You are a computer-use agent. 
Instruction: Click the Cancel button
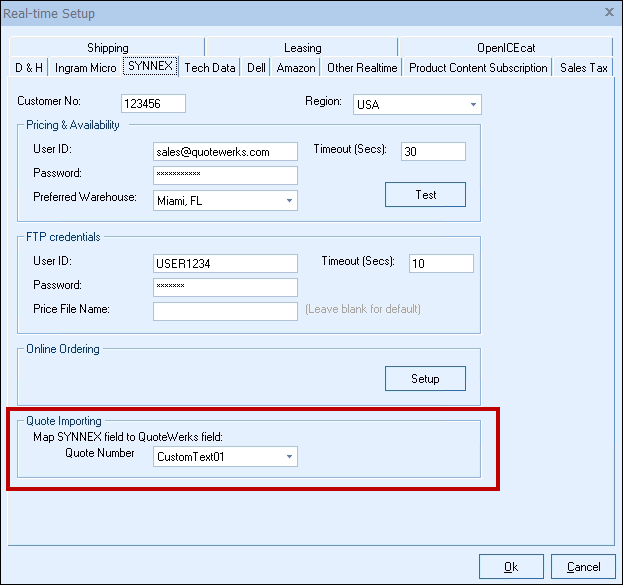(x=583, y=567)
